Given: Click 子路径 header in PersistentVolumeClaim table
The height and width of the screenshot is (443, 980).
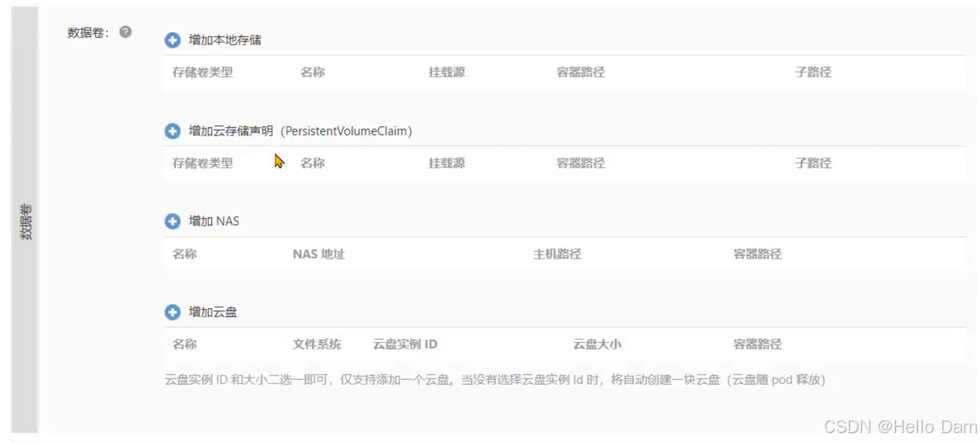Looking at the screenshot, I should tap(813, 163).
